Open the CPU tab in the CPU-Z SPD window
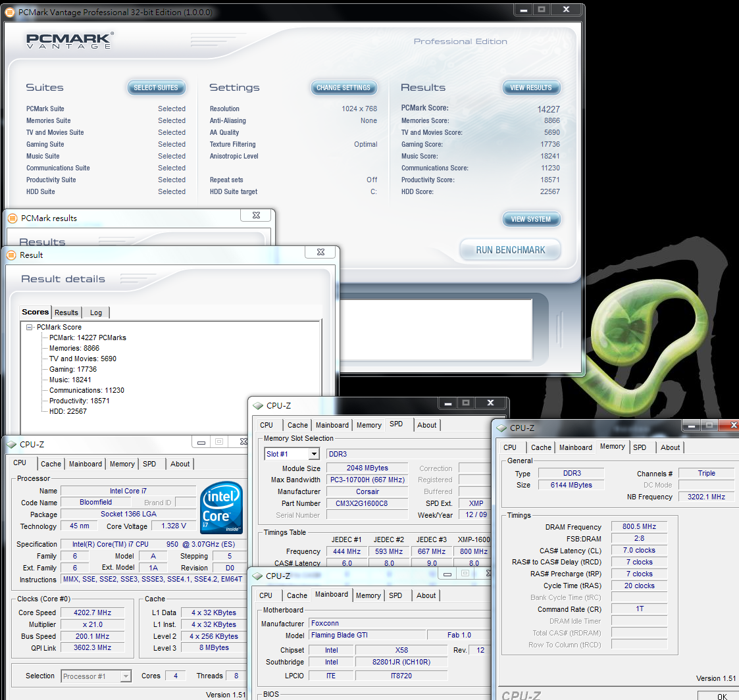Viewport: 739px width, 700px height. (267, 425)
